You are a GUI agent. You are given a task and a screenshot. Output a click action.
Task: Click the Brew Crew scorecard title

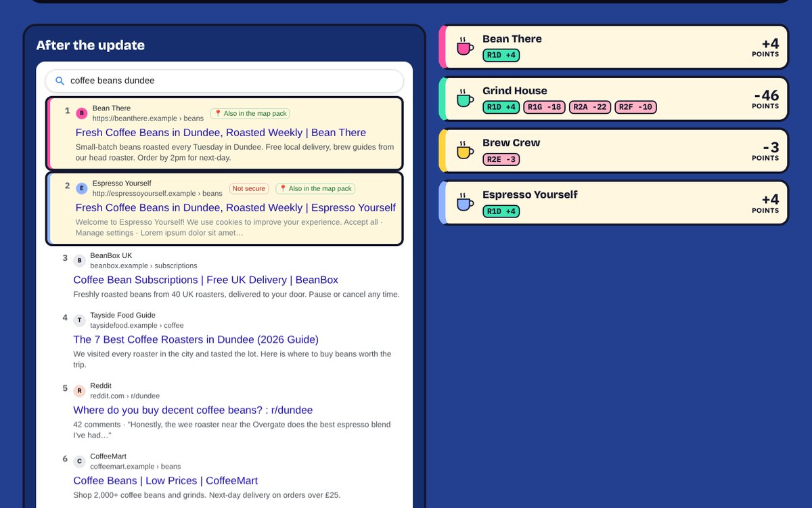(x=511, y=143)
